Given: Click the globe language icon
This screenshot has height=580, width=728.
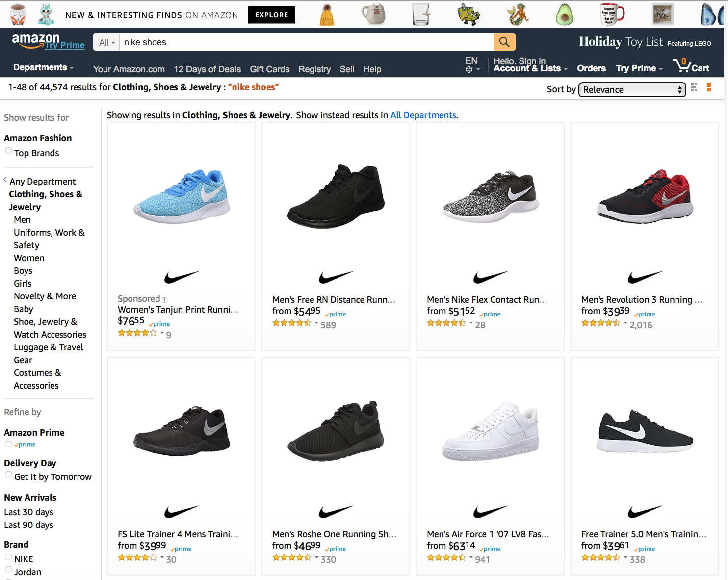Looking at the screenshot, I should 469,70.
